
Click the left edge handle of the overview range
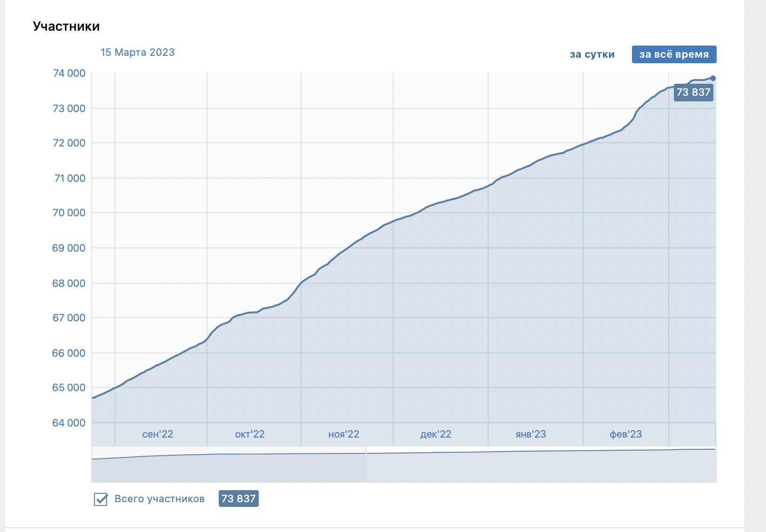click(367, 464)
